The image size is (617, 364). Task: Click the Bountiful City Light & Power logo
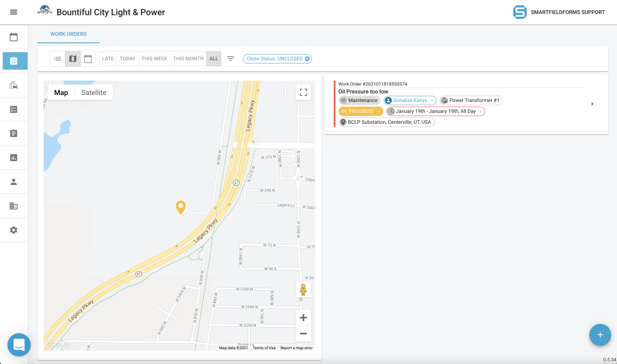tap(44, 11)
